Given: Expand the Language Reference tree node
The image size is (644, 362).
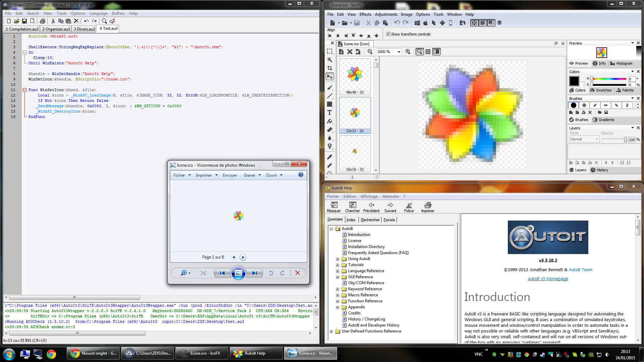Looking at the screenshot, I should tap(338, 271).
